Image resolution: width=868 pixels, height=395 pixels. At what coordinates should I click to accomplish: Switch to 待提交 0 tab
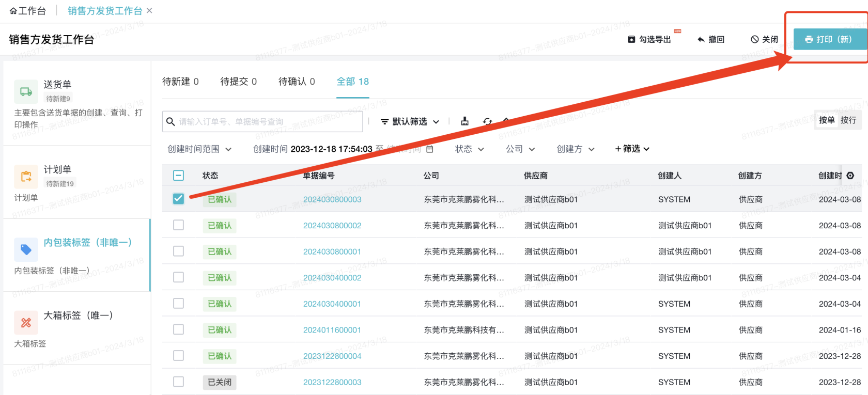tap(238, 82)
